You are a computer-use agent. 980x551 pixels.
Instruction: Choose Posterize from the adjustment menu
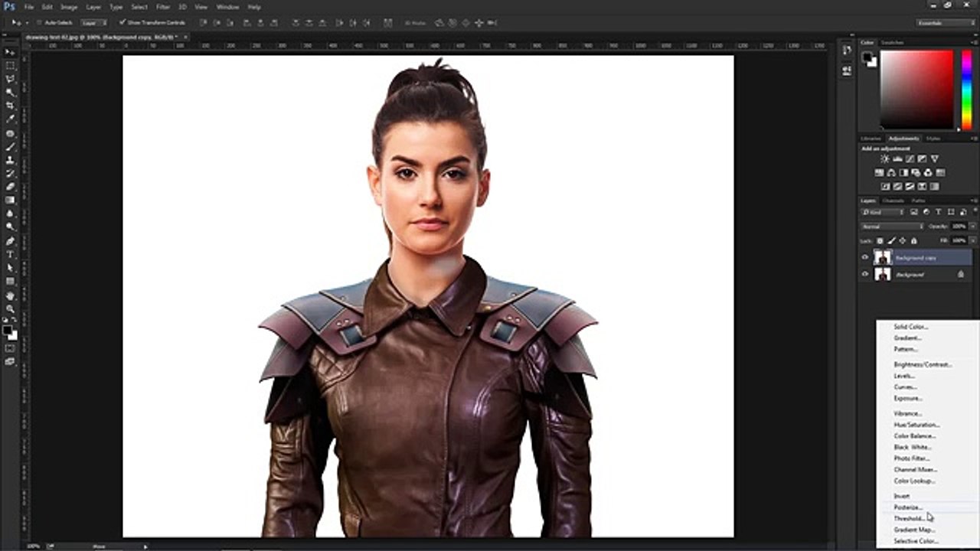pos(908,507)
